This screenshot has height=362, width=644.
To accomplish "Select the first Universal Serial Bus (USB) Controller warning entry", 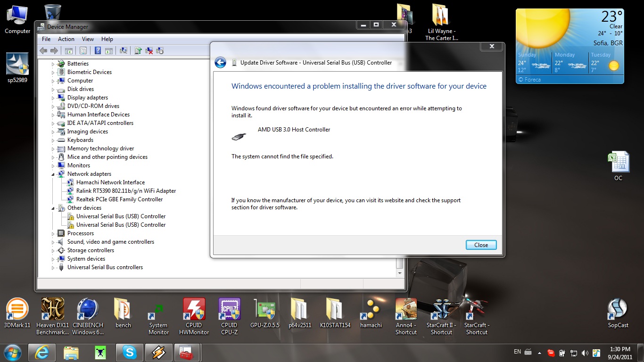I will [121, 216].
